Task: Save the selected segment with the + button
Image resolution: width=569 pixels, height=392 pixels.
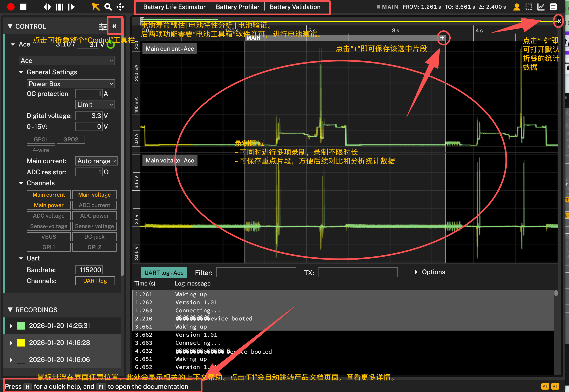Action: click(442, 38)
